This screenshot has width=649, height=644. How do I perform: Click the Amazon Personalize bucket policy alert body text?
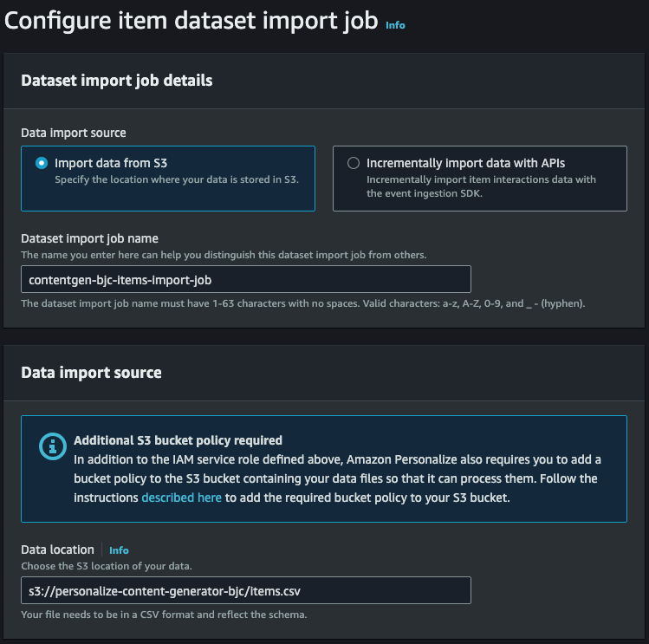(337, 478)
